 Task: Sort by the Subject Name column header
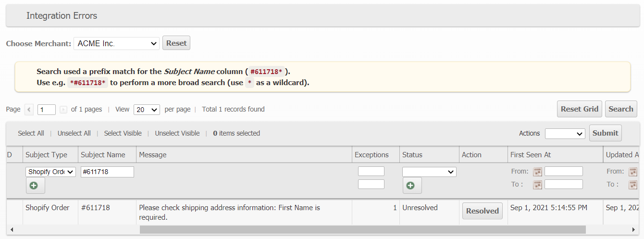pyautogui.click(x=103, y=155)
